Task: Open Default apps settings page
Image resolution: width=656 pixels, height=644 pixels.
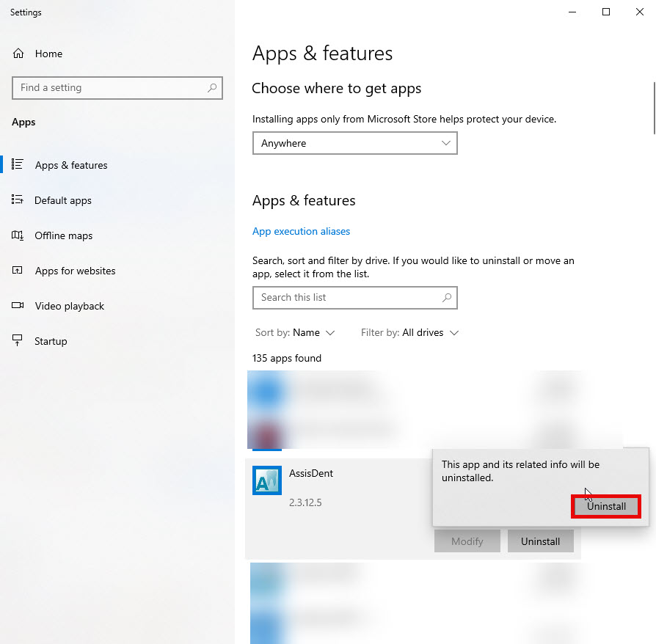Action: click(63, 201)
